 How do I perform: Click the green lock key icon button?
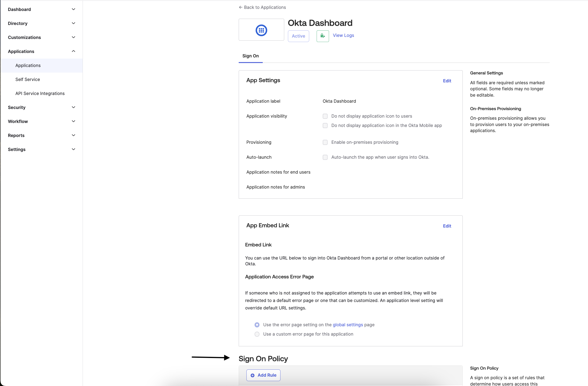click(323, 36)
